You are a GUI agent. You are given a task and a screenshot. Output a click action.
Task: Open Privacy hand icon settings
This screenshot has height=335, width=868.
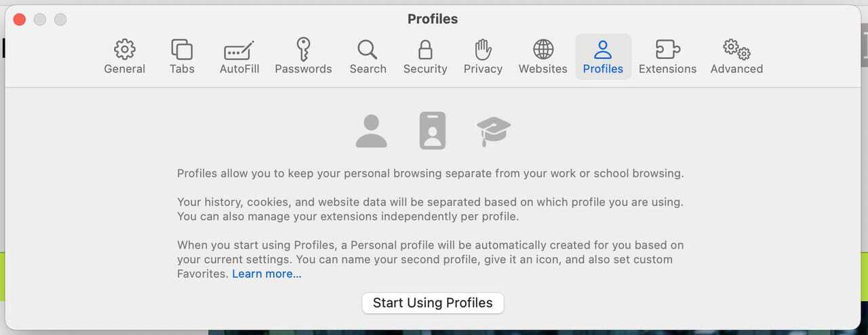coord(483,56)
